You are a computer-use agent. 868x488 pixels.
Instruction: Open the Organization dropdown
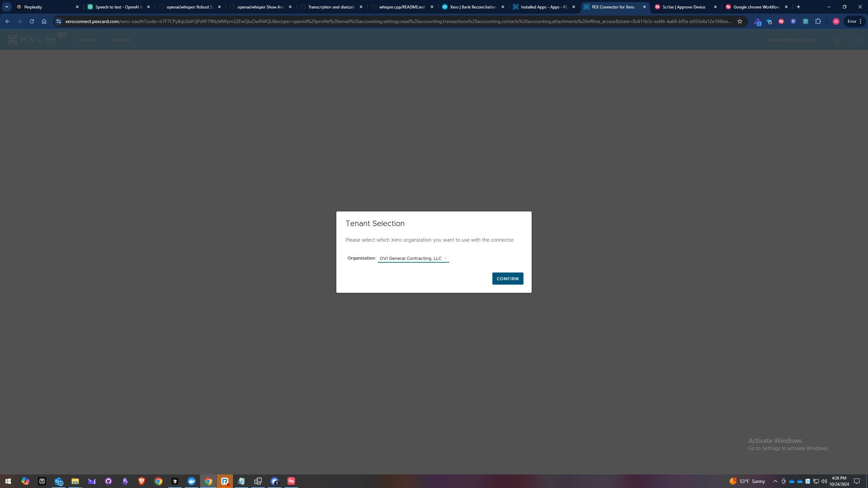click(413, 258)
